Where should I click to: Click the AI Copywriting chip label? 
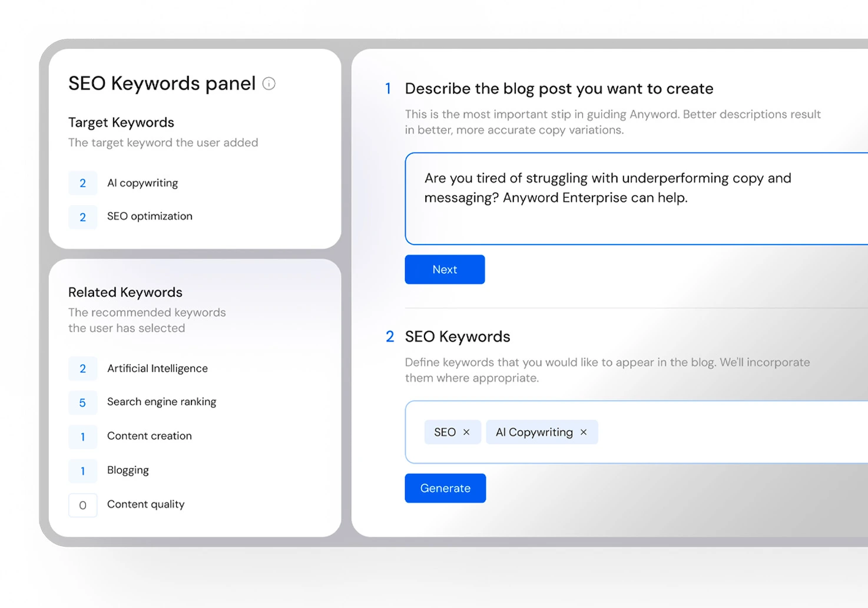(x=534, y=432)
